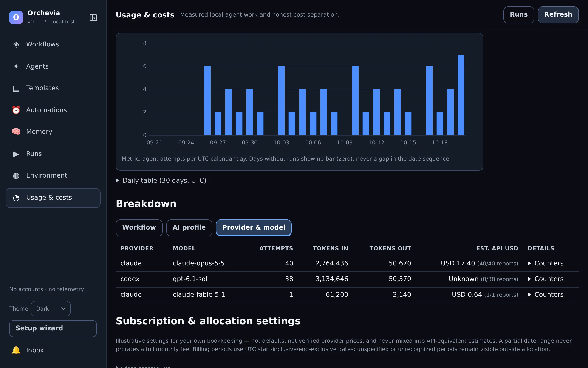Open the Inbox

coord(53,350)
